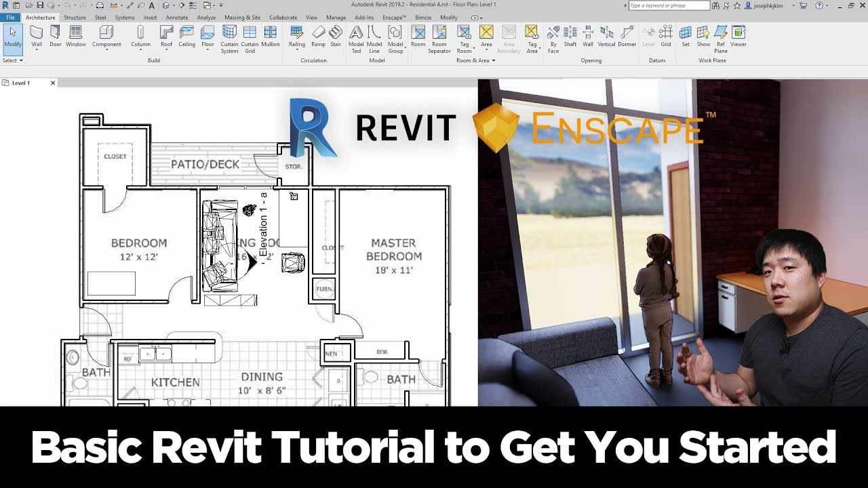Switch to the Manage tab

coord(336,18)
